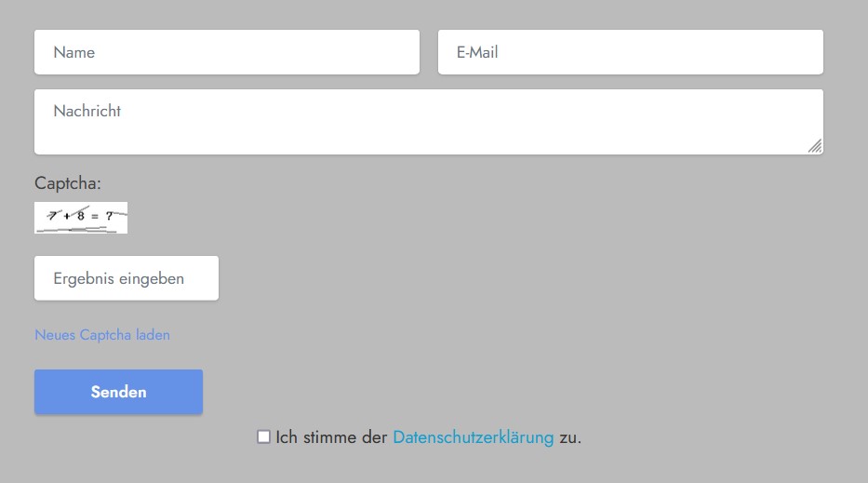Click the 'Ich stimme der' label text
This screenshot has height=483, width=868.
[331, 437]
